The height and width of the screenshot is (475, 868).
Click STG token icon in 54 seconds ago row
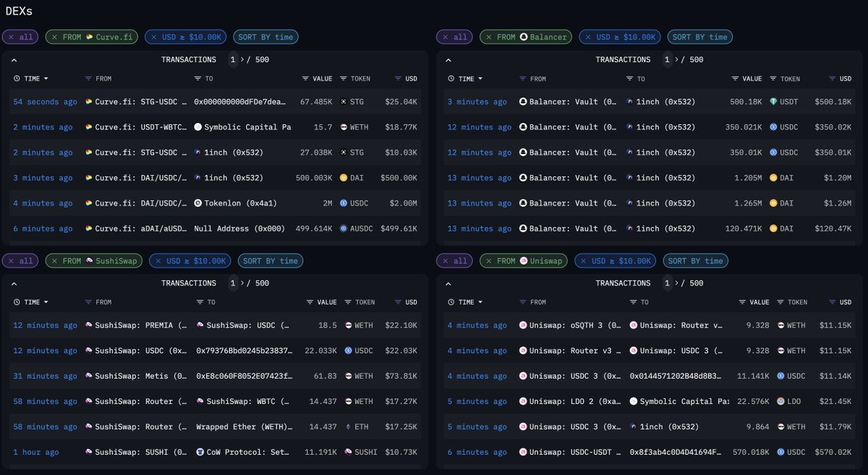pos(343,102)
